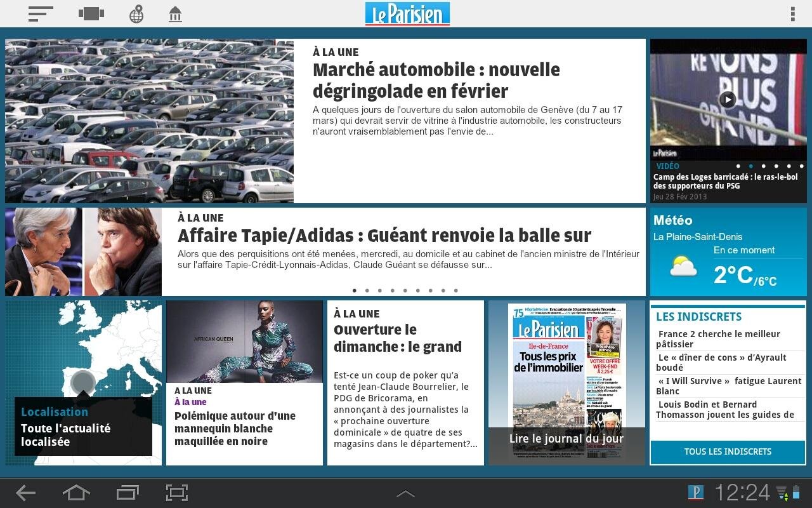Open the parked cars photo
The width and height of the screenshot is (812, 508).
(x=149, y=121)
